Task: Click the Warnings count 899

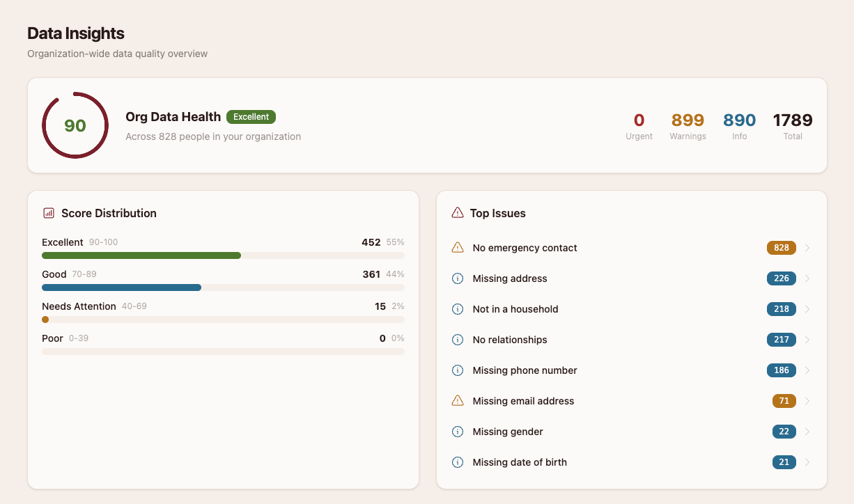Action: pyautogui.click(x=688, y=120)
